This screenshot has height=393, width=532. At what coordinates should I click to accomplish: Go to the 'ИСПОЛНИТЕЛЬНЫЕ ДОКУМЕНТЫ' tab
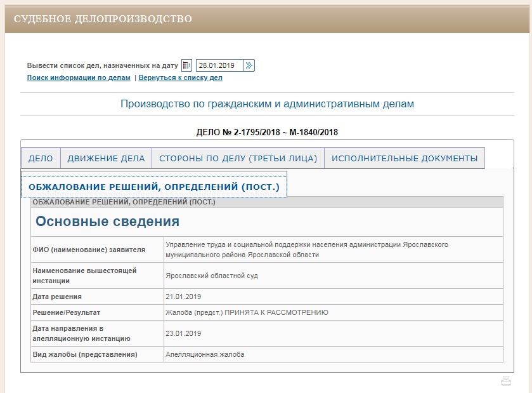point(405,158)
